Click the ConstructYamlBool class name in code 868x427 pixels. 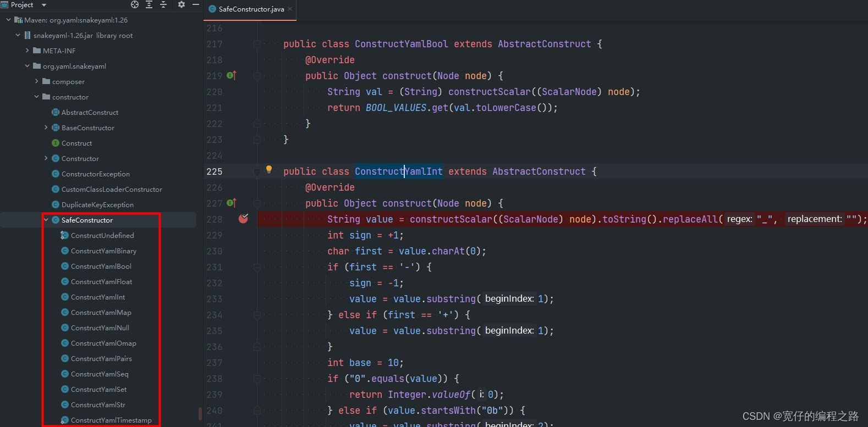(x=402, y=44)
